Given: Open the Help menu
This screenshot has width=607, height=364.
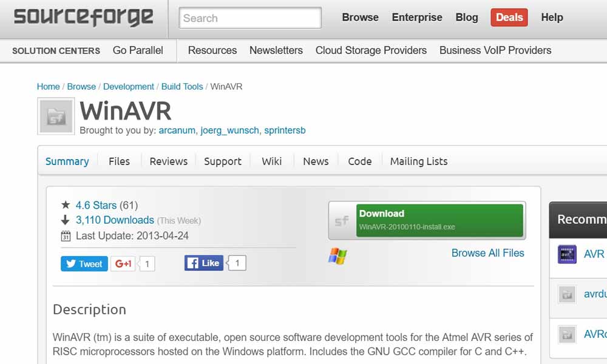Looking at the screenshot, I should pyautogui.click(x=552, y=18).
